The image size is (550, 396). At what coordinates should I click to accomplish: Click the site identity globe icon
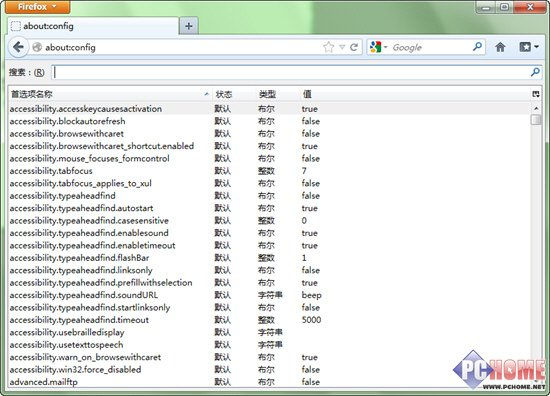click(x=37, y=47)
